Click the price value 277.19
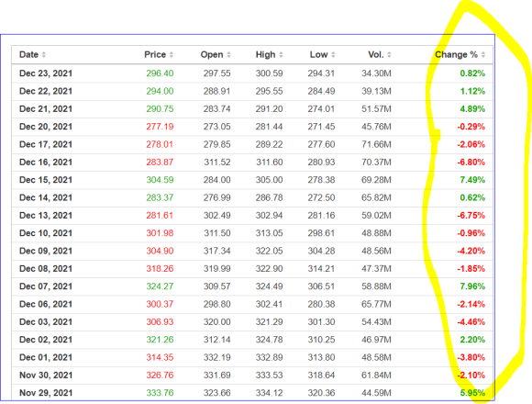 160,127
